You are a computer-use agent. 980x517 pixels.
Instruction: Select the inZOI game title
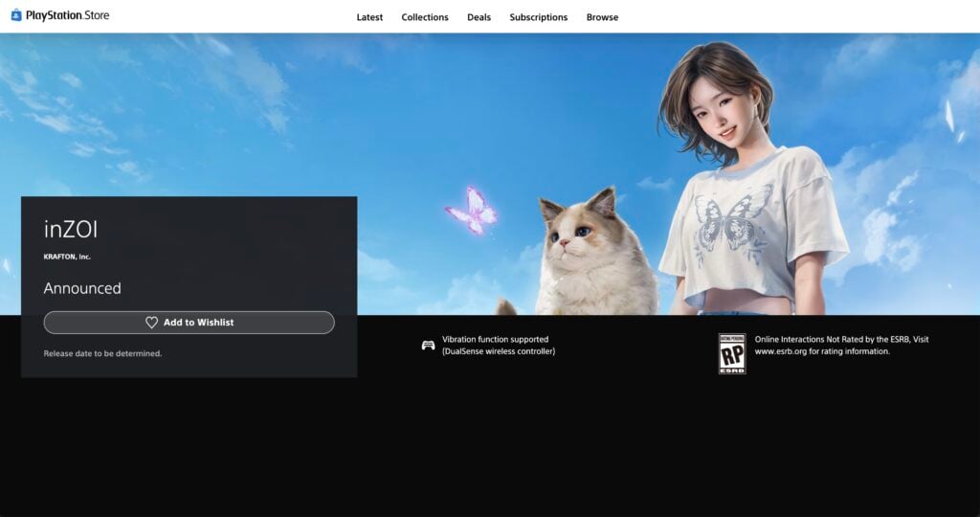pos(71,230)
